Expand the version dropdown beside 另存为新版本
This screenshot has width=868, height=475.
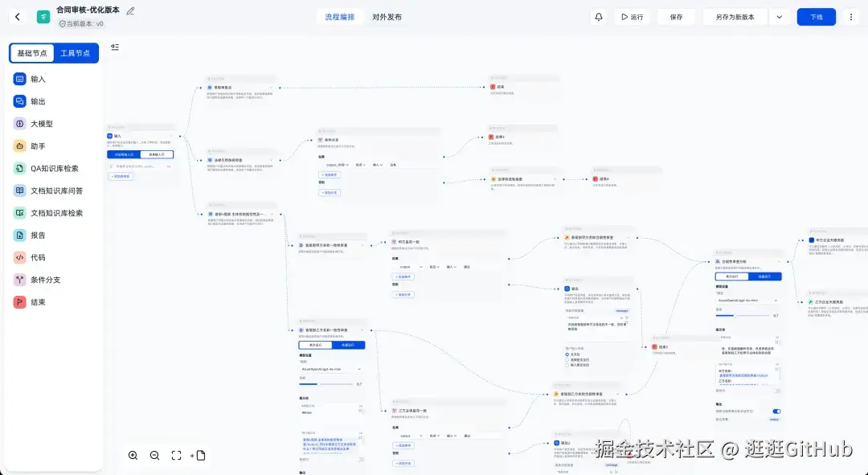778,16
